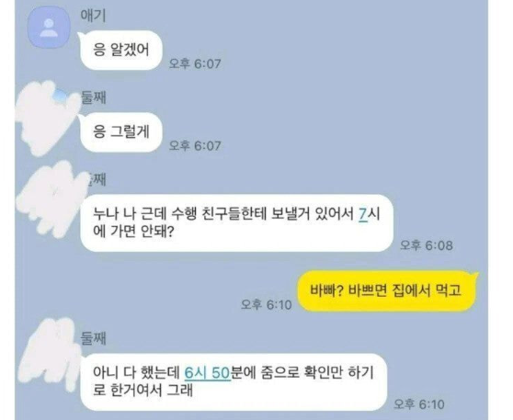Click the '7' time link in the message
This screenshot has width=513, height=420.
tap(363, 215)
